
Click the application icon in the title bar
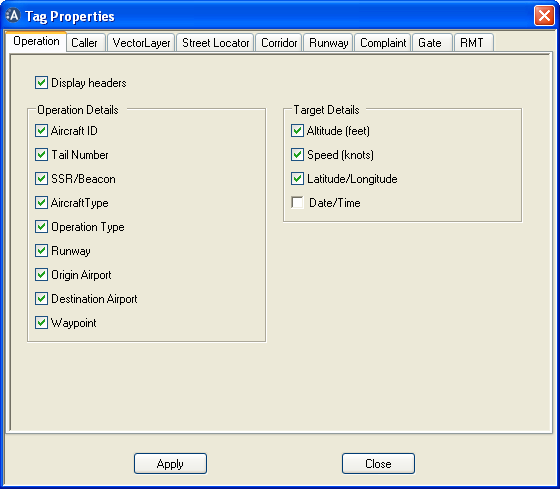13,16
